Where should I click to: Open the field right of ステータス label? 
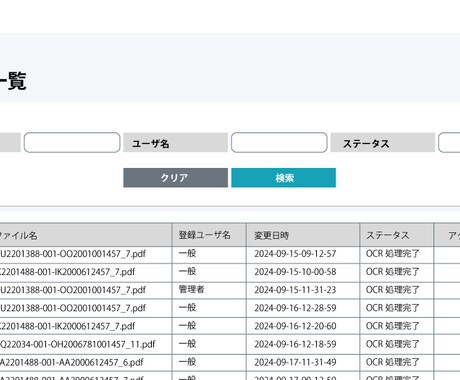point(449,143)
